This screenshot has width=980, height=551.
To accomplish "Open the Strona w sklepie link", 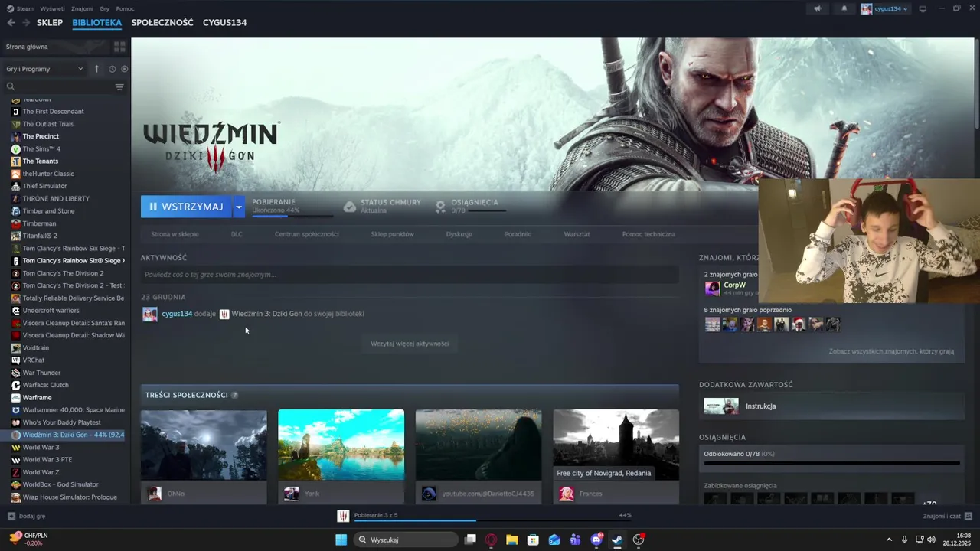I will [175, 234].
